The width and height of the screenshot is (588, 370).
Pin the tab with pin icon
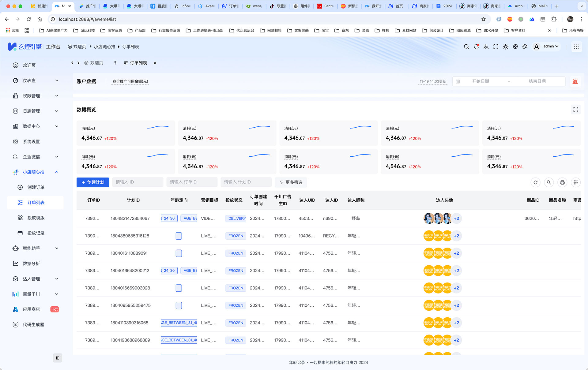coord(115,63)
